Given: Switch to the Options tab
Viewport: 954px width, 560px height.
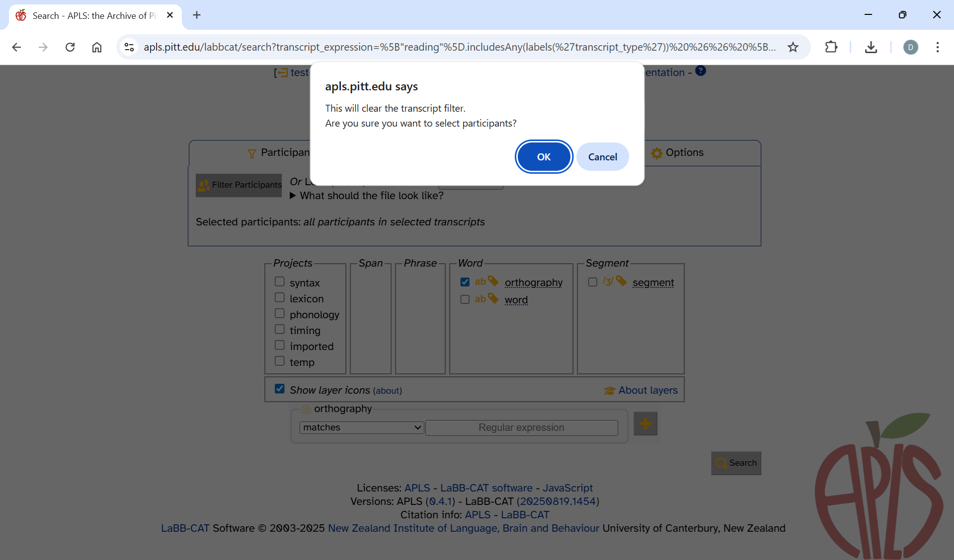Looking at the screenshot, I should coord(684,153).
